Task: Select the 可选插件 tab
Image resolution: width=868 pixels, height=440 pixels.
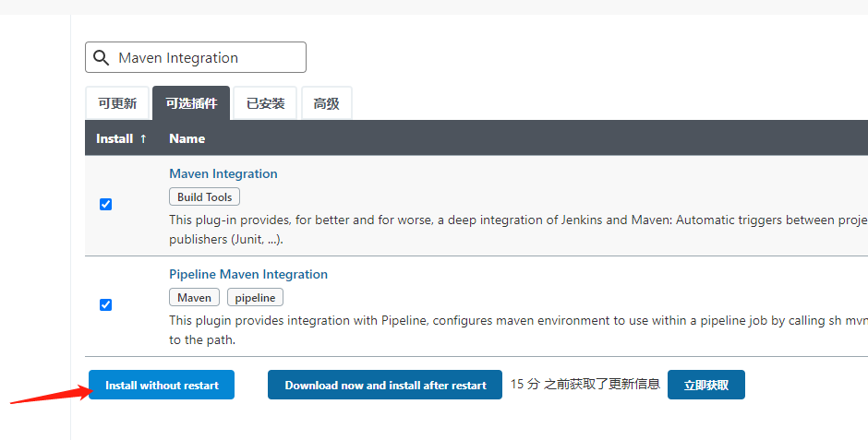Action: coord(191,104)
